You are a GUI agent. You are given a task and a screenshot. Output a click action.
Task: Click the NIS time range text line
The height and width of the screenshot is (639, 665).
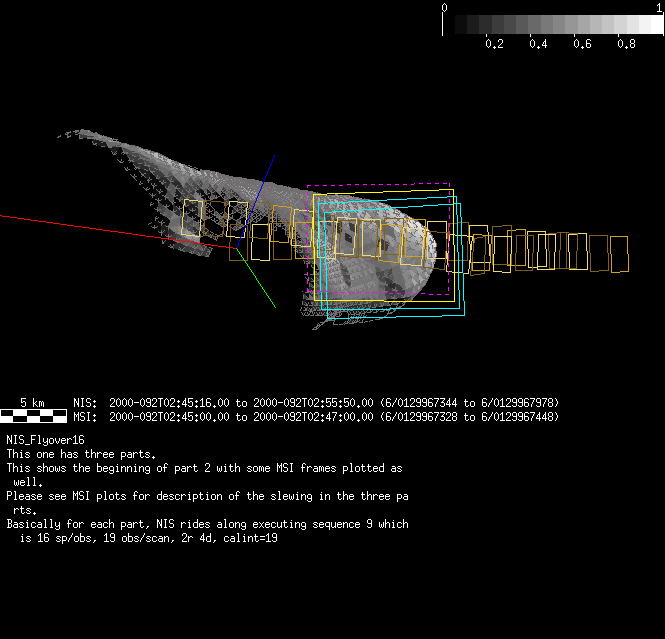click(315, 402)
